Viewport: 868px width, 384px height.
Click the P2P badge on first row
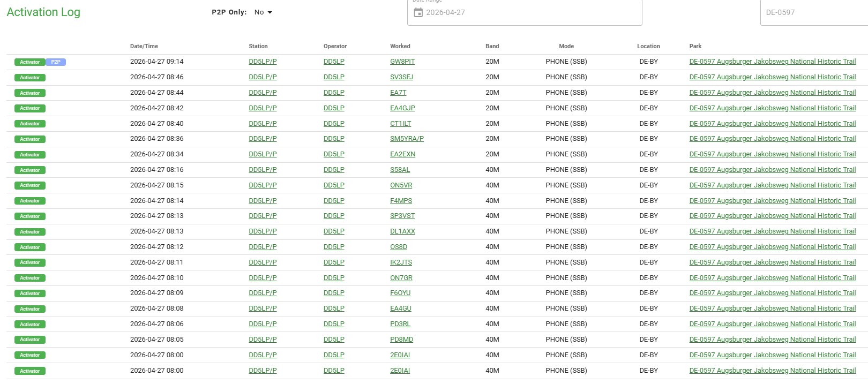(56, 62)
